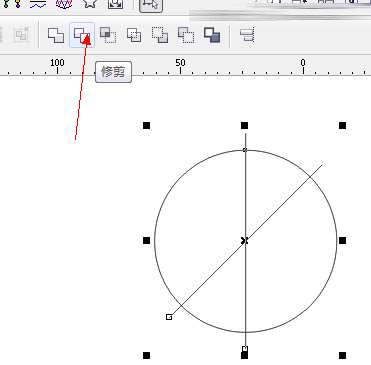Click the middle-left selection handle
Viewport: 371px width, 365px height.
[146, 241]
